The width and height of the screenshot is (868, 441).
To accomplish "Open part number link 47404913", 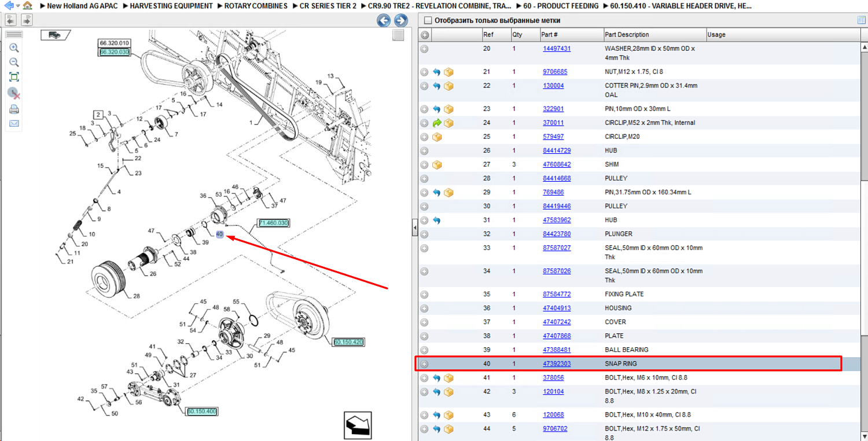I will click(557, 308).
